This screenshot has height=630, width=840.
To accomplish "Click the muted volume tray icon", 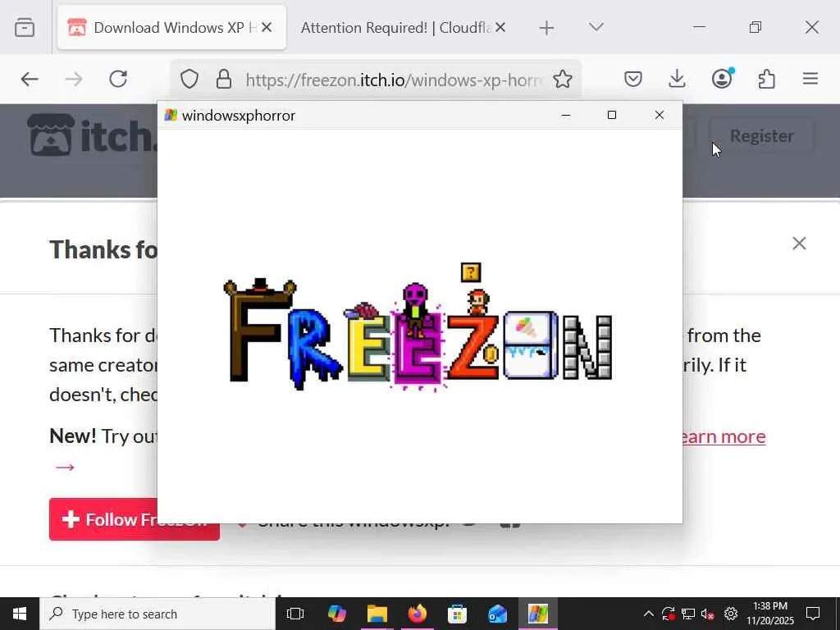I will [x=708, y=614].
